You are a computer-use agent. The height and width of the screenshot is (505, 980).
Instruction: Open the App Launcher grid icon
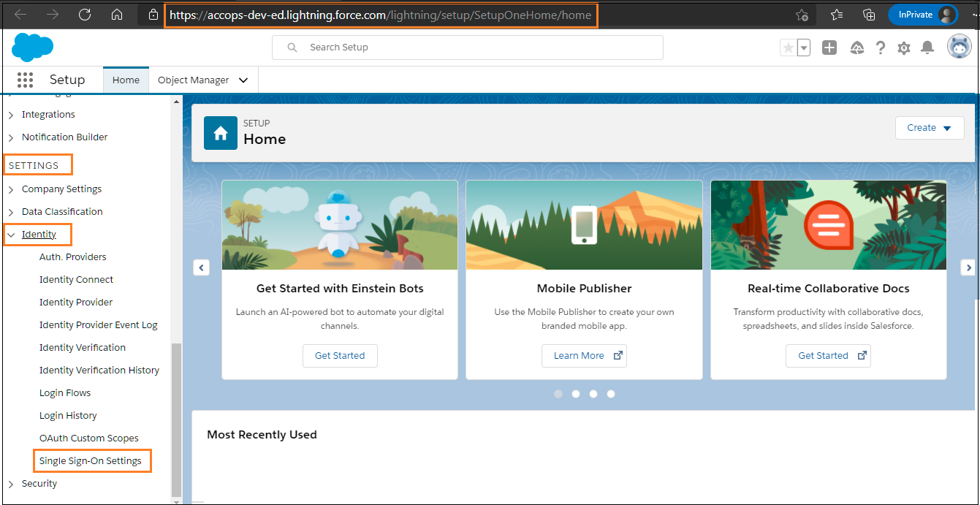25,80
